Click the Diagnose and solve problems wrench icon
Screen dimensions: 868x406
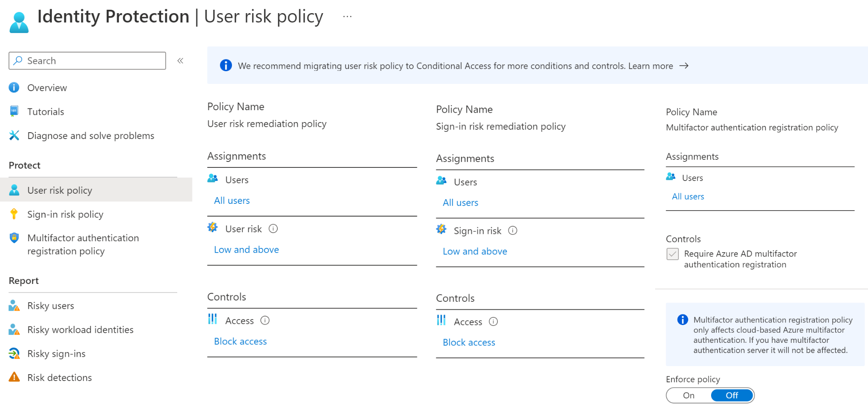(x=14, y=136)
